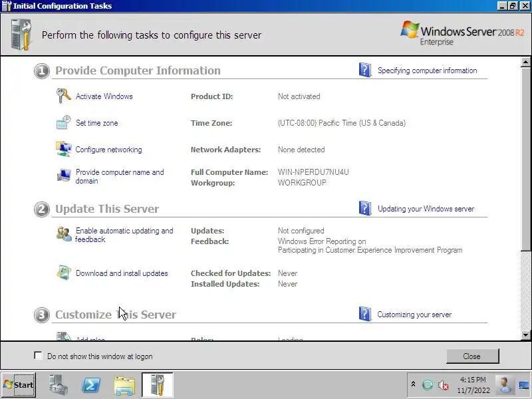Click the scrollbar up arrow
Screen dimensions: 532x399
click(x=525, y=62)
